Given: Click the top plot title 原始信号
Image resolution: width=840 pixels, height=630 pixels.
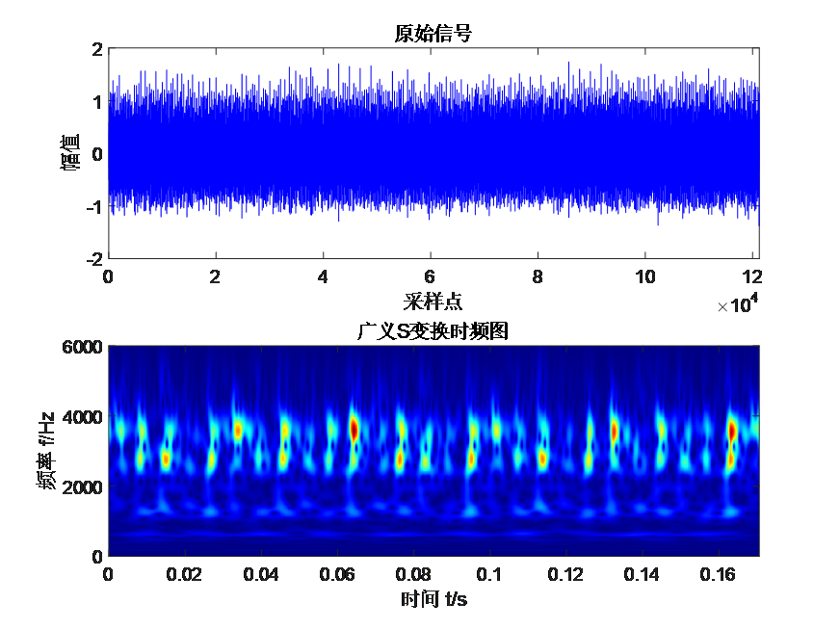Looking at the screenshot, I should (x=433, y=33).
